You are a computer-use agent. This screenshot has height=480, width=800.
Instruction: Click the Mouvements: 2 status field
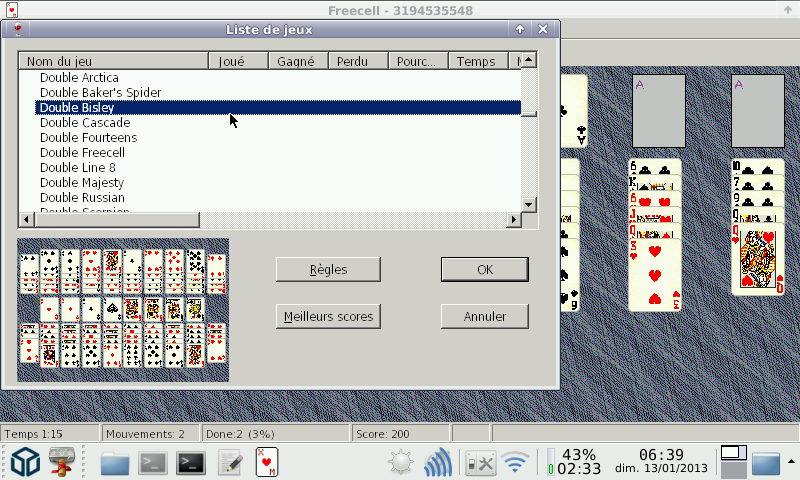point(151,434)
